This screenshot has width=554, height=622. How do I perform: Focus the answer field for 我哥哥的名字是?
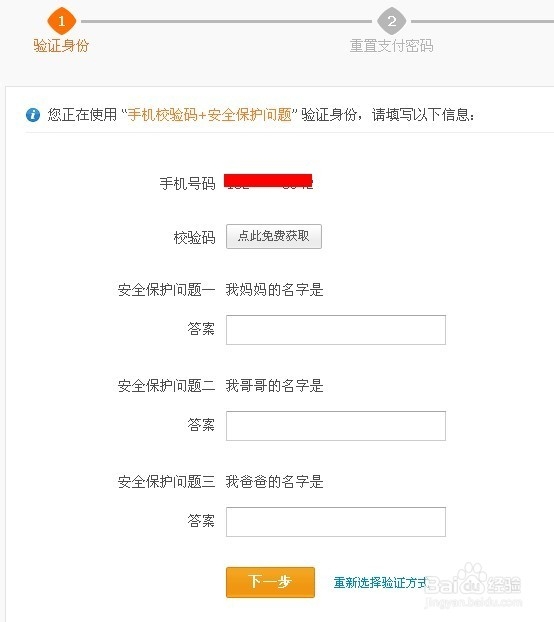pos(336,426)
